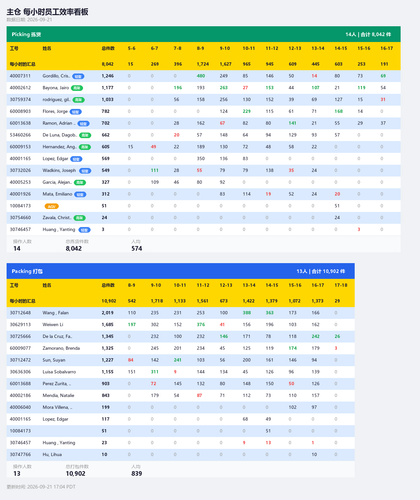Click the '5-6' hour column header in Picking
Screen dimensions: 420x500
pos(132,48)
